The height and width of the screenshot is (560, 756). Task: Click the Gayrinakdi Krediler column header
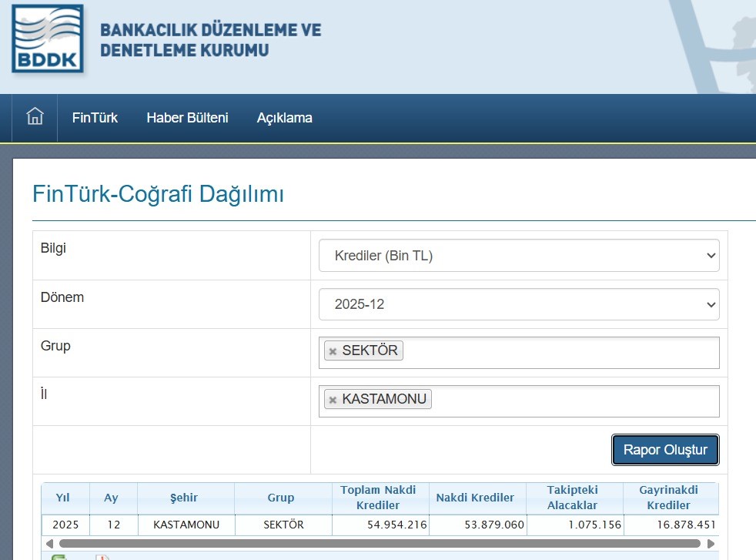click(668, 498)
